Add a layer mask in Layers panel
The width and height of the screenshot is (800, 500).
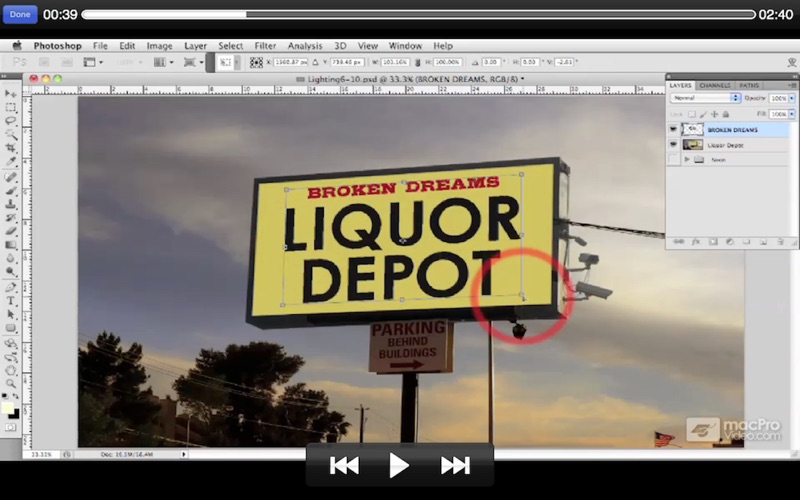(713, 242)
